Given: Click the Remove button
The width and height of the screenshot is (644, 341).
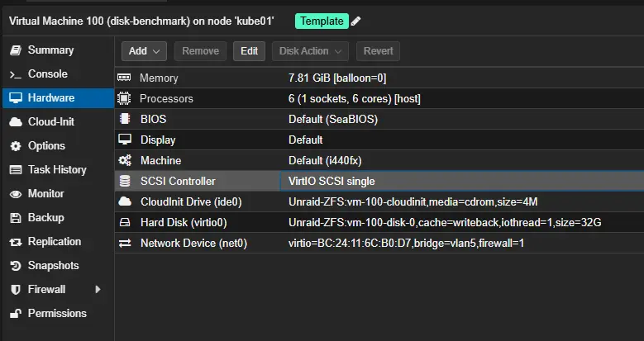Looking at the screenshot, I should coord(200,51).
